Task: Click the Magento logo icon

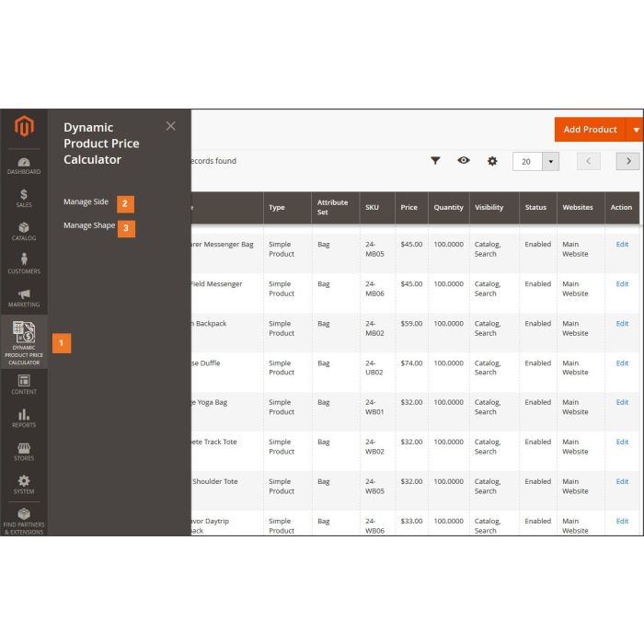Action: point(24,127)
